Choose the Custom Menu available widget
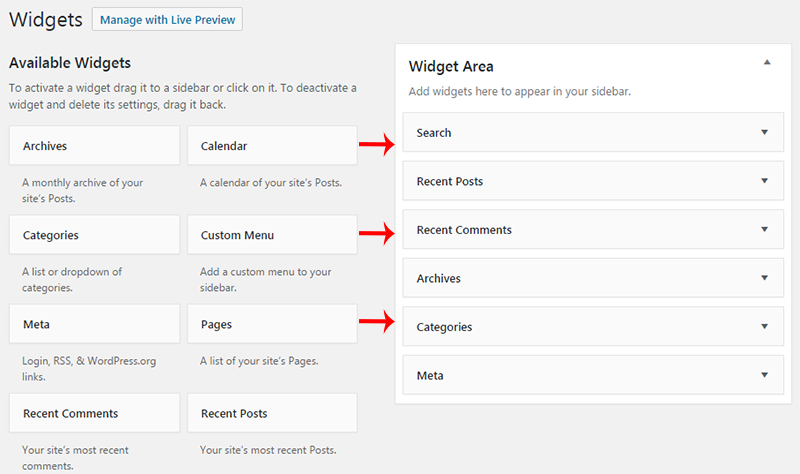Screen dimensions: 800x474 click(272, 235)
